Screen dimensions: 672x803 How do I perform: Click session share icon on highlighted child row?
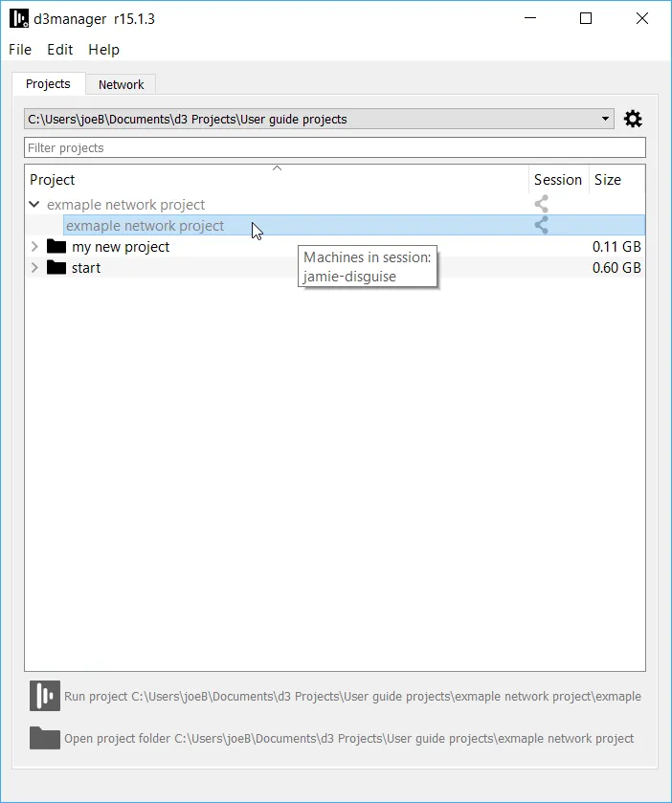[x=542, y=225]
